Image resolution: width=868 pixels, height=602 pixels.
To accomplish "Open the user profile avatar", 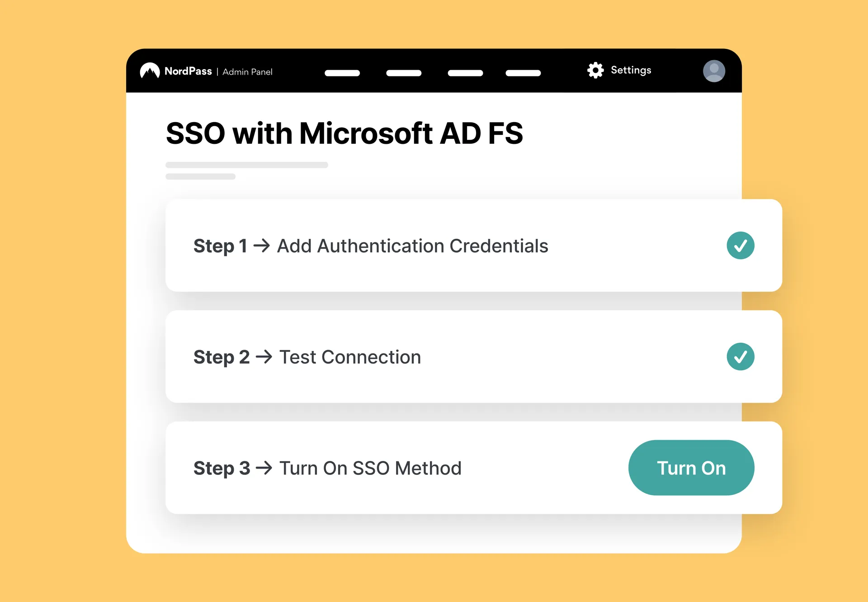I will (714, 71).
